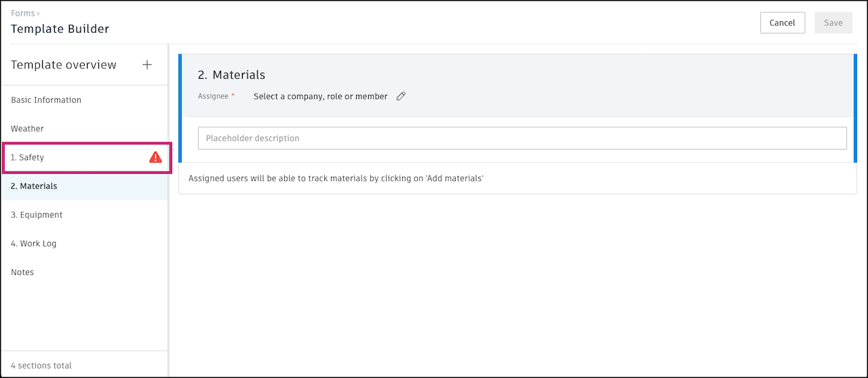868x378 pixels.
Task: Select 2. Materials in the sidebar
Action: click(34, 186)
